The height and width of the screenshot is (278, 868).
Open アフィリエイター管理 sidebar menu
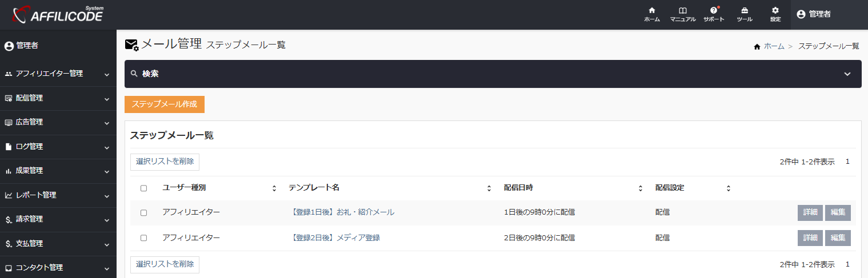tap(58, 74)
